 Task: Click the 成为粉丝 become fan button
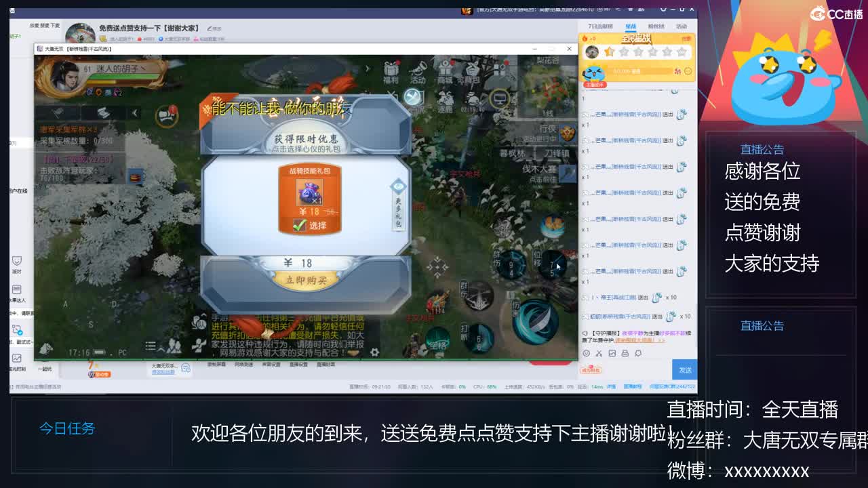591,370
